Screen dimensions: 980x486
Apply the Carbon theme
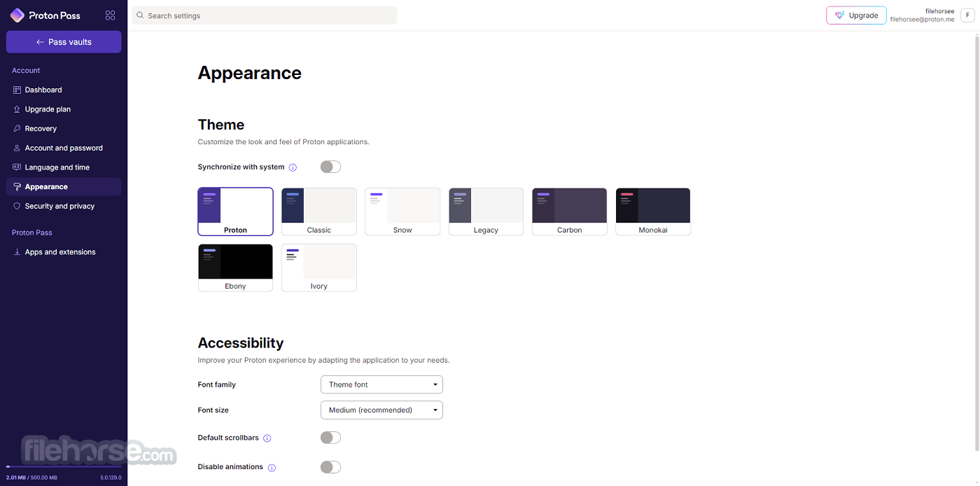tap(569, 211)
